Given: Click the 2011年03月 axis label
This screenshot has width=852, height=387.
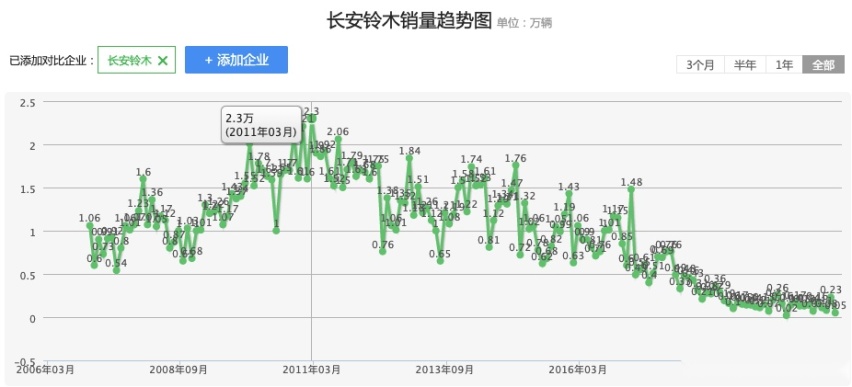Looking at the screenshot, I should (x=311, y=370).
